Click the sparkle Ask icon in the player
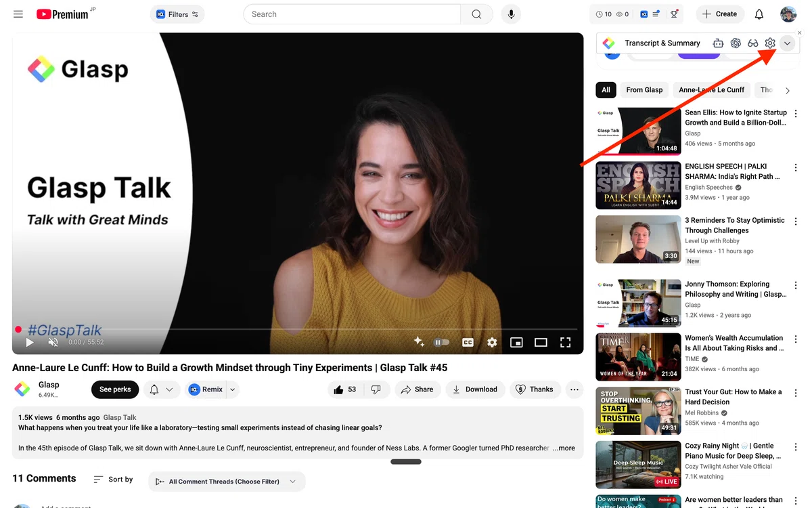 419,342
